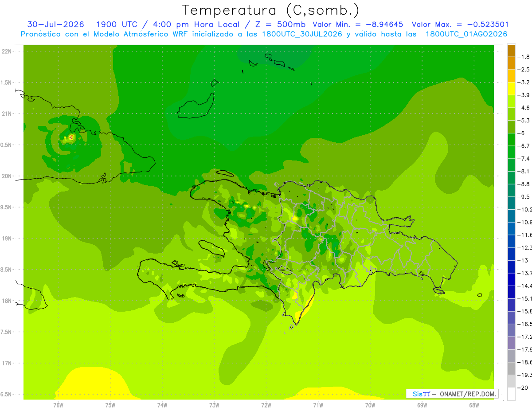Click the -8.1 colorbar value

[524, 171]
